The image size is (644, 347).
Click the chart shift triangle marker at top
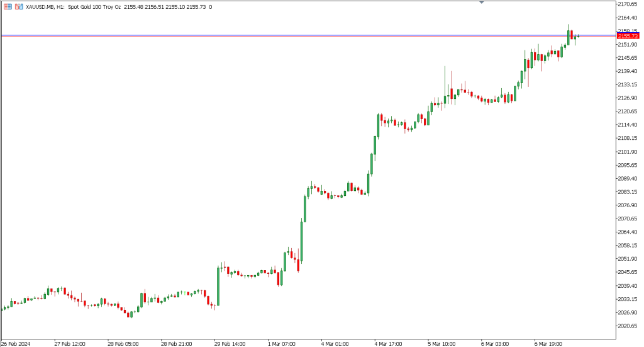click(x=482, y=3)
